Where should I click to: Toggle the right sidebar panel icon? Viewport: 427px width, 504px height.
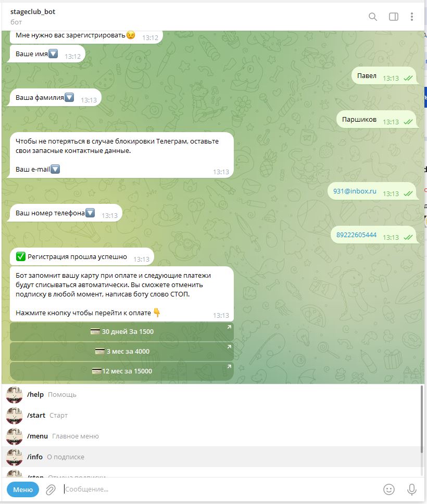[394, 17]
